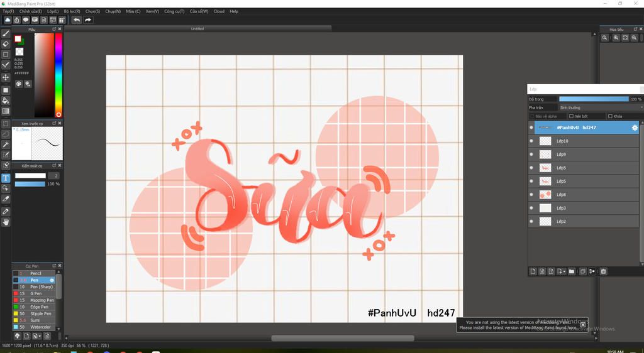Select the Bucket fill tool
The height and width of the screenshot is (353, 644).
point(6,100)
